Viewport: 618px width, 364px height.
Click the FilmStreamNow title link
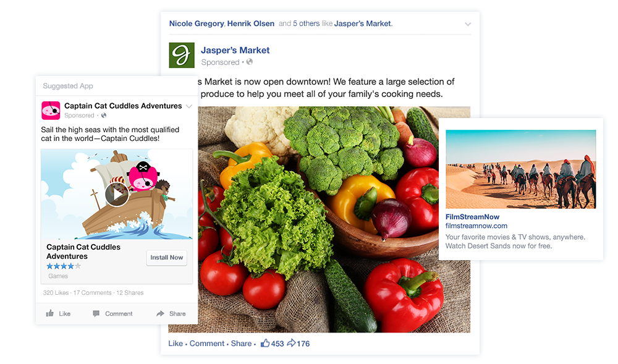click(472, 217)
